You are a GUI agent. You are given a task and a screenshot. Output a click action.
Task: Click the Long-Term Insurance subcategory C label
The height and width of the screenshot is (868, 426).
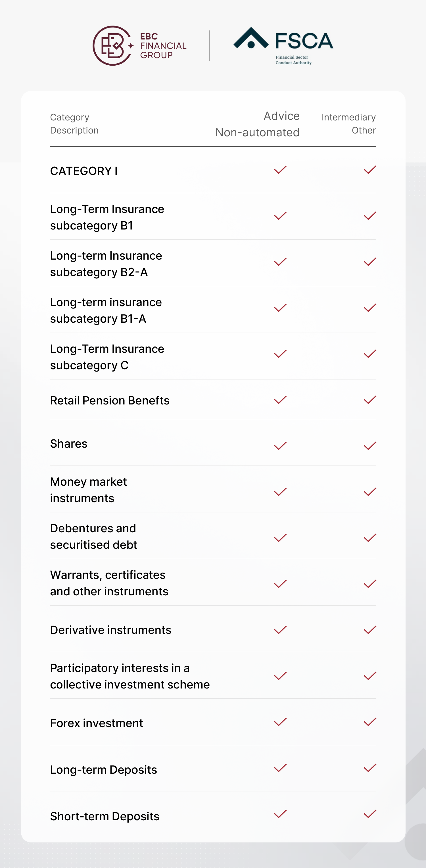pos(107,357)
